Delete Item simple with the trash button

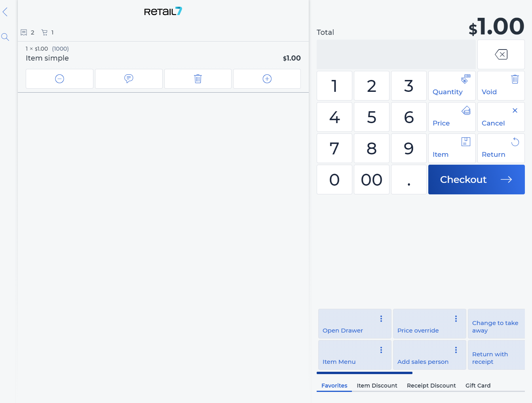tap(198, 79)
